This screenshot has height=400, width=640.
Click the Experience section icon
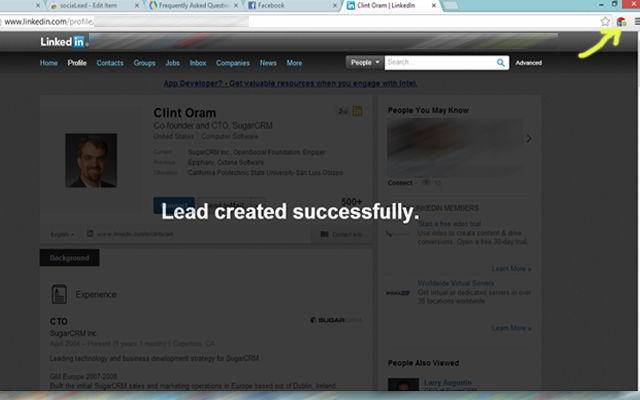click(x=59, y=294)
